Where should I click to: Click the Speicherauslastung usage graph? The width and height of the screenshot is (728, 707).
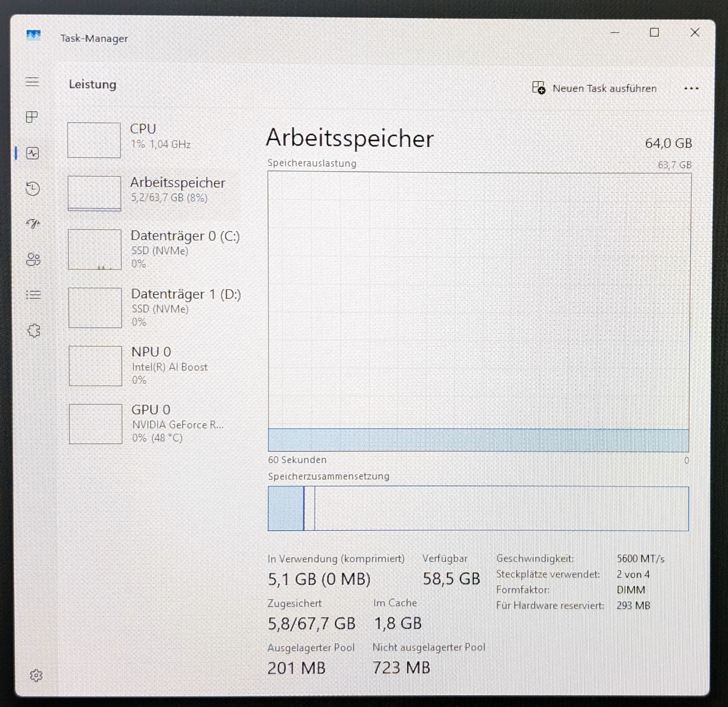click(x=479, y=312)
